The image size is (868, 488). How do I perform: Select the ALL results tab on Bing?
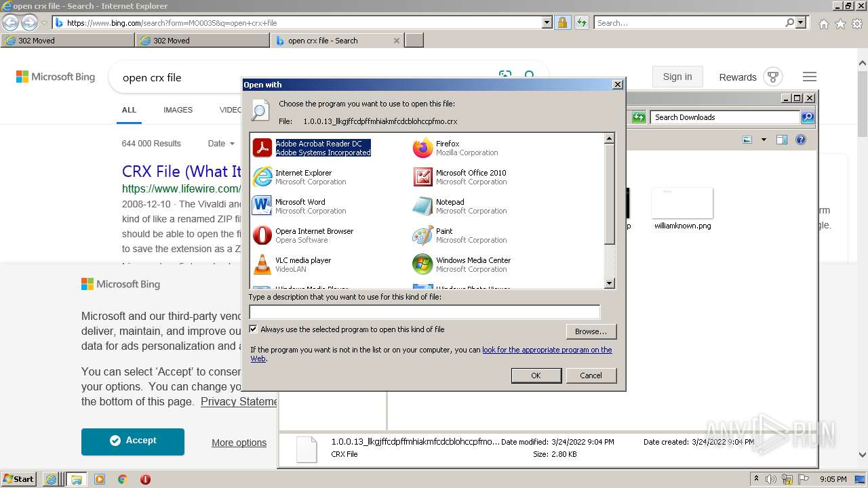click(129, 110)
